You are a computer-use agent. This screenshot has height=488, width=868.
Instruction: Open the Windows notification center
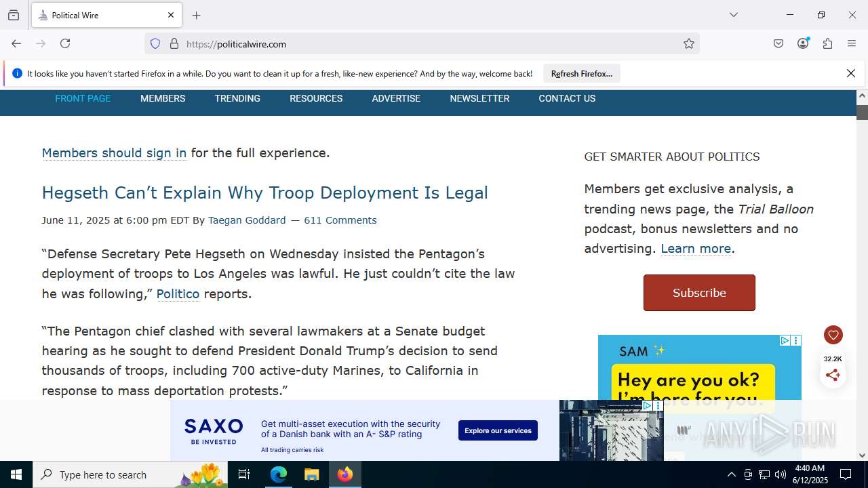tap(846, 474)
